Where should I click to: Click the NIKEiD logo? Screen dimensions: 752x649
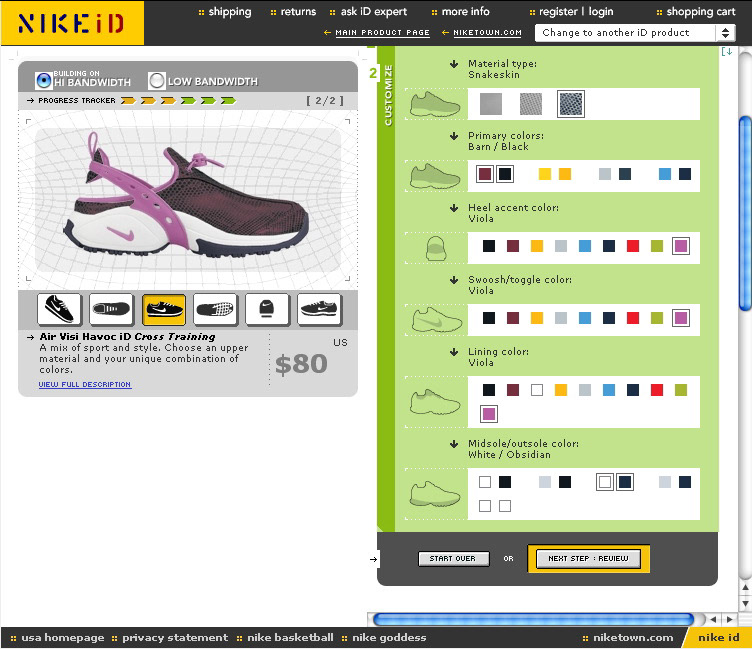[72, 23]
